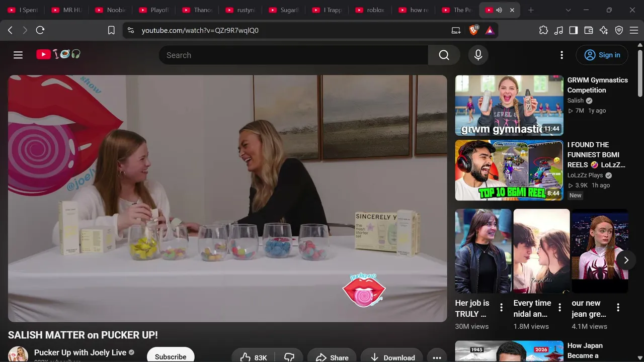Viewport: 644px width, 362px height.
Task: Open the Brave main menu
Action: click(633, 30)
